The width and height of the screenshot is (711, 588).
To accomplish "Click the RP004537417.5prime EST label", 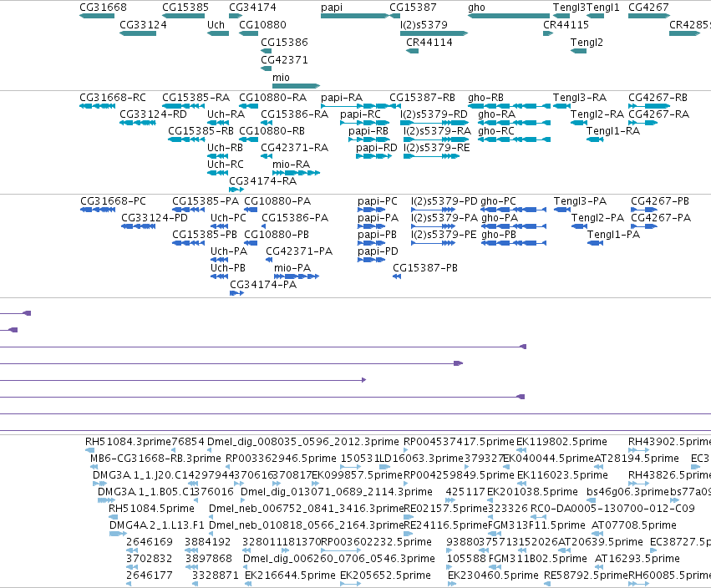I will pyautogui.click(x=459, y=442).
